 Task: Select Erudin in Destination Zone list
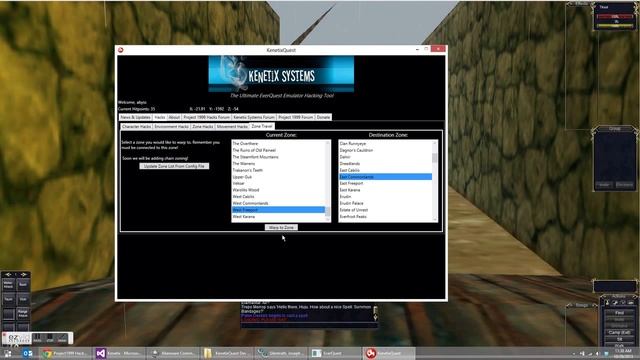[x=385, y=197]
